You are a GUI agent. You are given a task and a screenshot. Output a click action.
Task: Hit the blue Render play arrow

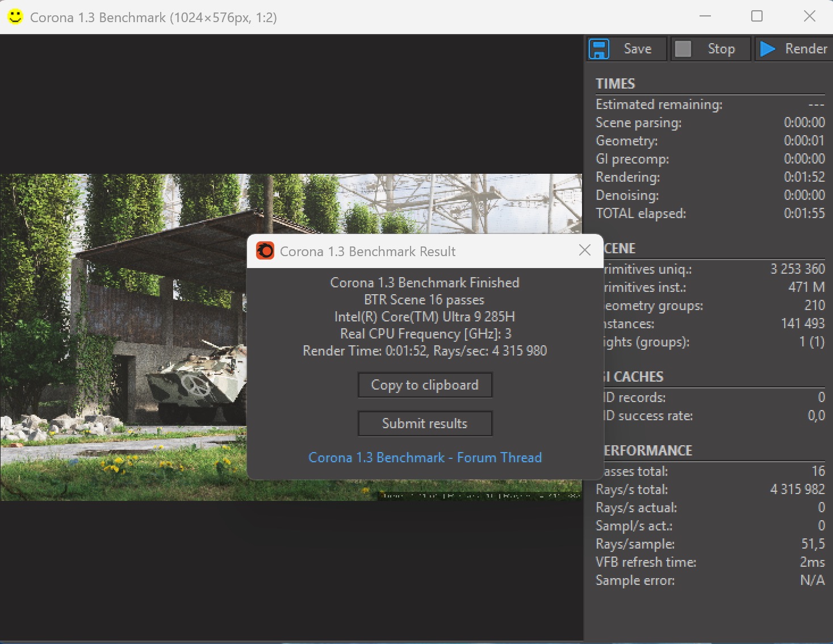[x=768, y=49]
